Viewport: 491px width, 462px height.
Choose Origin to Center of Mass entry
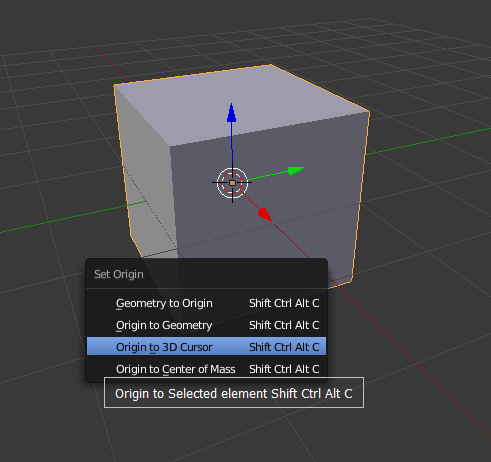click(x=206, y=369)
